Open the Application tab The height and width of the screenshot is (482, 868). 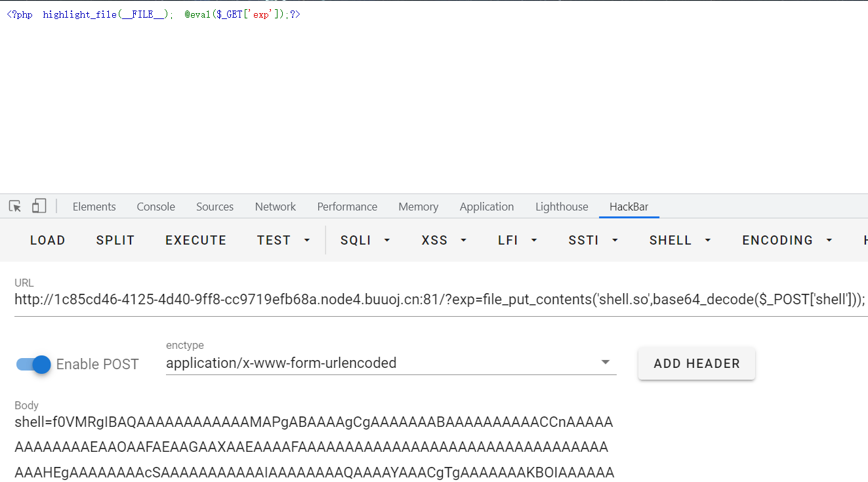[487, 207]
